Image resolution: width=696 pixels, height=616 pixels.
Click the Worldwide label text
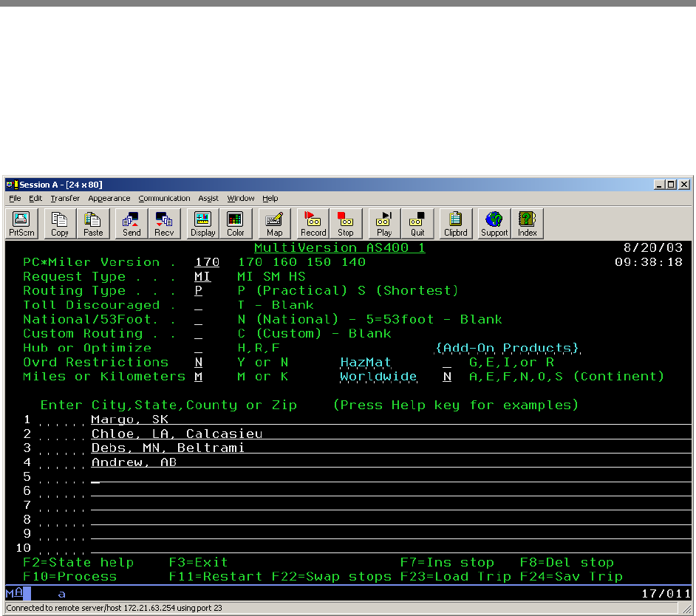(x=378, y=377)
